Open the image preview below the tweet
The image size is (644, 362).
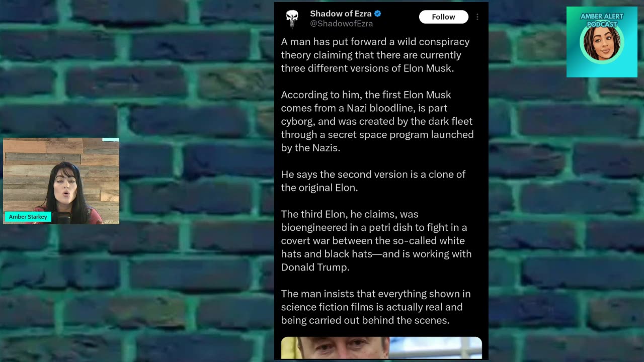click(x=381, y=348)
